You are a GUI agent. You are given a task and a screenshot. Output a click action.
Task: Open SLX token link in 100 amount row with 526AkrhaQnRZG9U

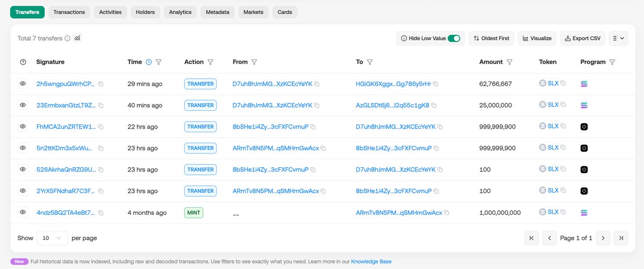coord(553,169)
